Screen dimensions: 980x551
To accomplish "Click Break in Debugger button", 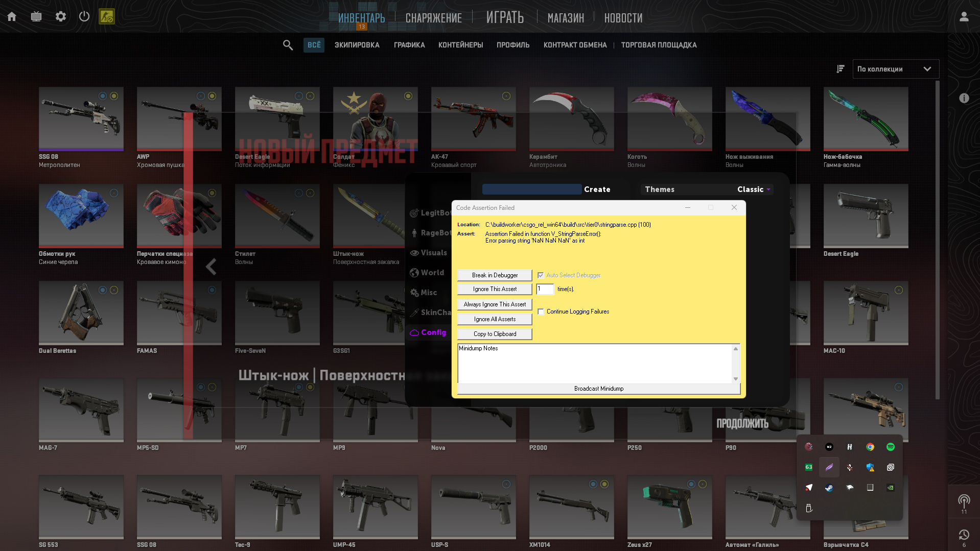I will (x=495, y=275).
